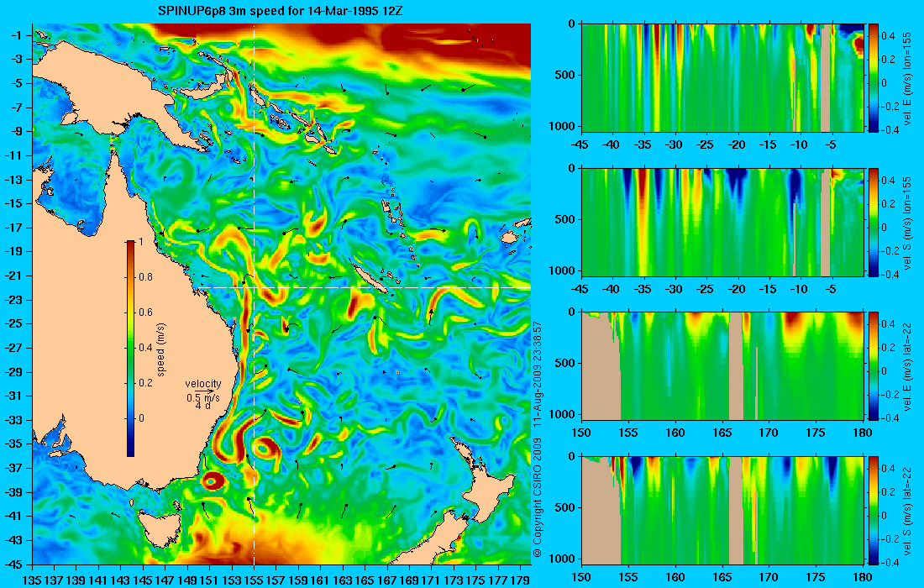Open the vel. S lon=155 section panel
924x588 pixels.
pos(722,222)
